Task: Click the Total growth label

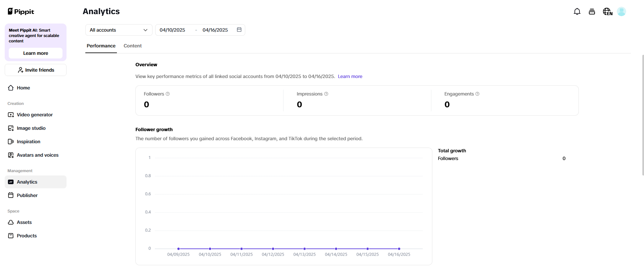Action: click(x=452, y=151)
